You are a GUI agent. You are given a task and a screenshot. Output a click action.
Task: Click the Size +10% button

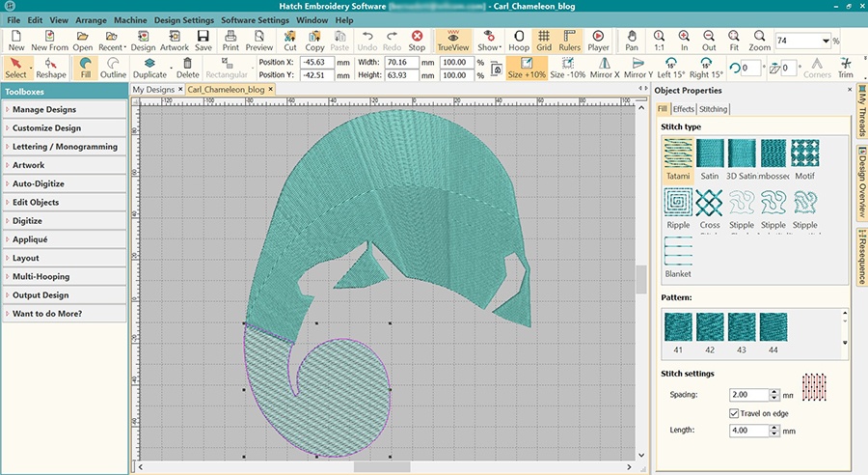point(528,68)
